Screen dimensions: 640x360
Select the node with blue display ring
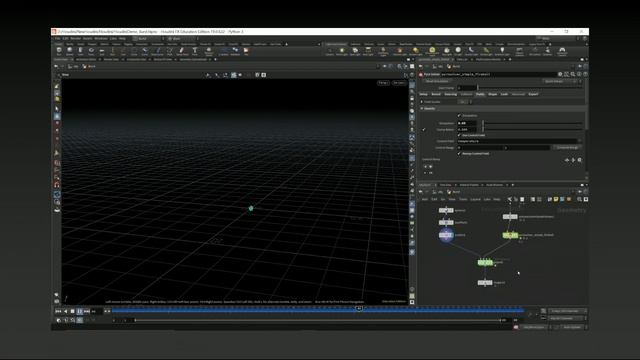pos(446,235)
